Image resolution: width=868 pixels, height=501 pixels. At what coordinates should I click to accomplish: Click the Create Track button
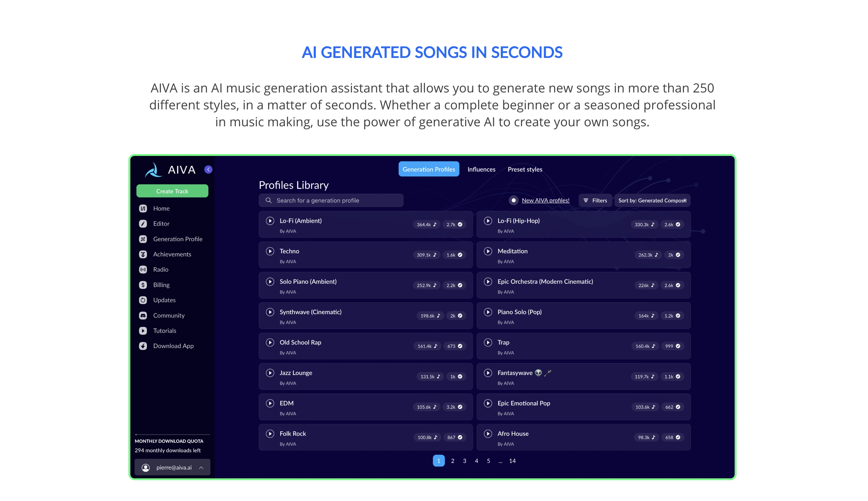(172, 191)
